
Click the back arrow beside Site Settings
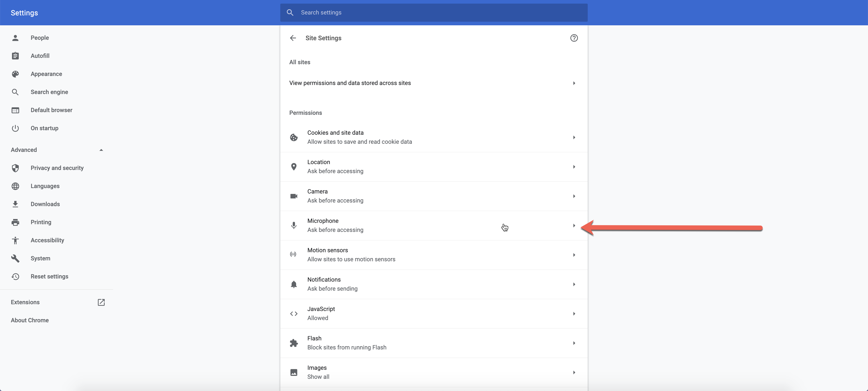coord(293,38)
